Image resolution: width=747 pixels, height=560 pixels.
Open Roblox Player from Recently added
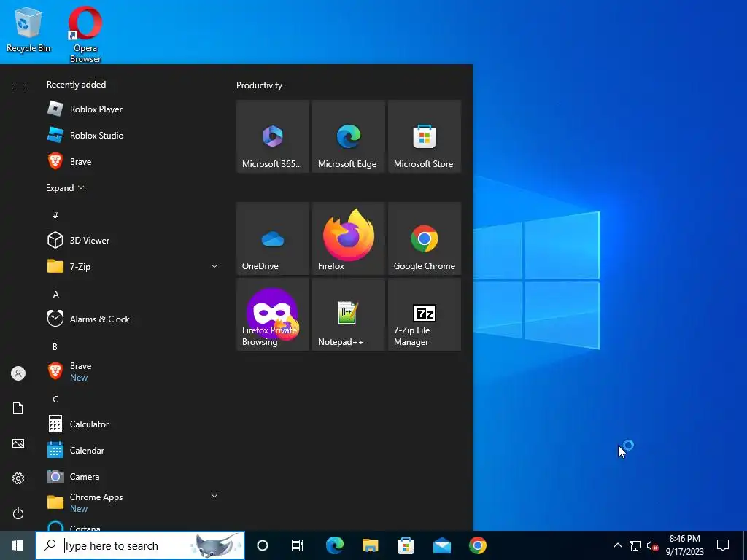[132, 109]
